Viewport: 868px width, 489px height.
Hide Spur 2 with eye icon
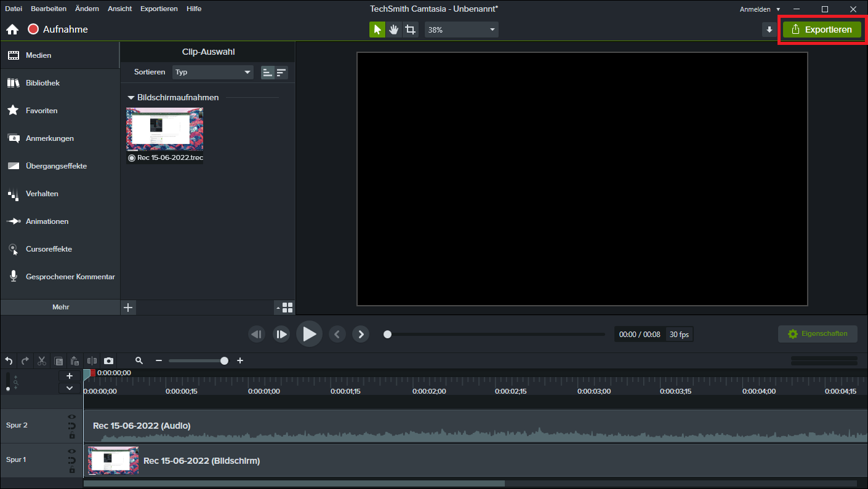click(x=71, y=417)
